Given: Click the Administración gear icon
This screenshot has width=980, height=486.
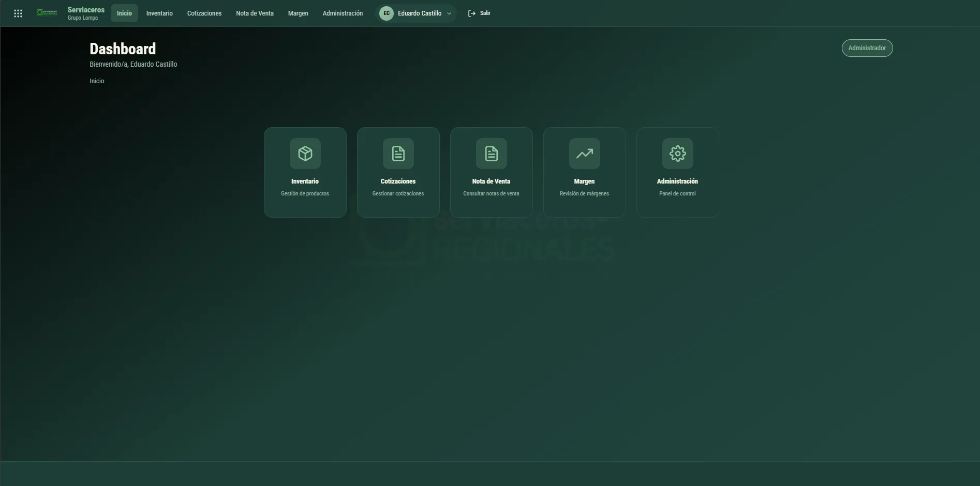Looking at the screenshot, I should 678,154.
